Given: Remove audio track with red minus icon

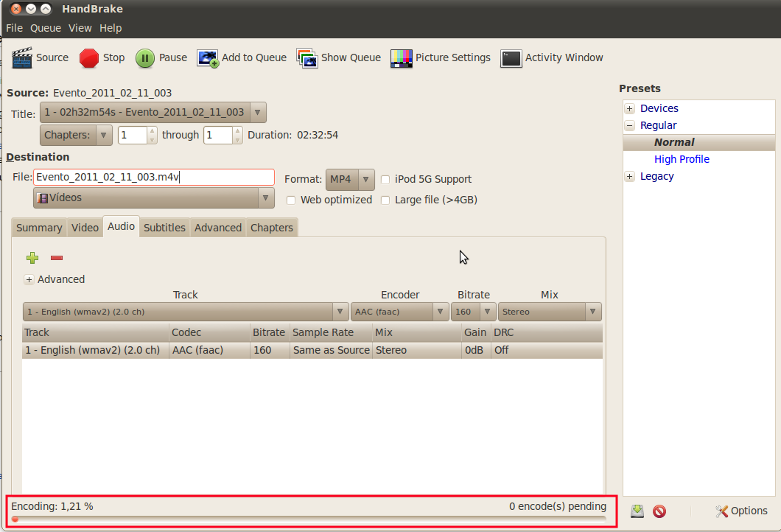Looking at the screenshot, I should 57,258.
